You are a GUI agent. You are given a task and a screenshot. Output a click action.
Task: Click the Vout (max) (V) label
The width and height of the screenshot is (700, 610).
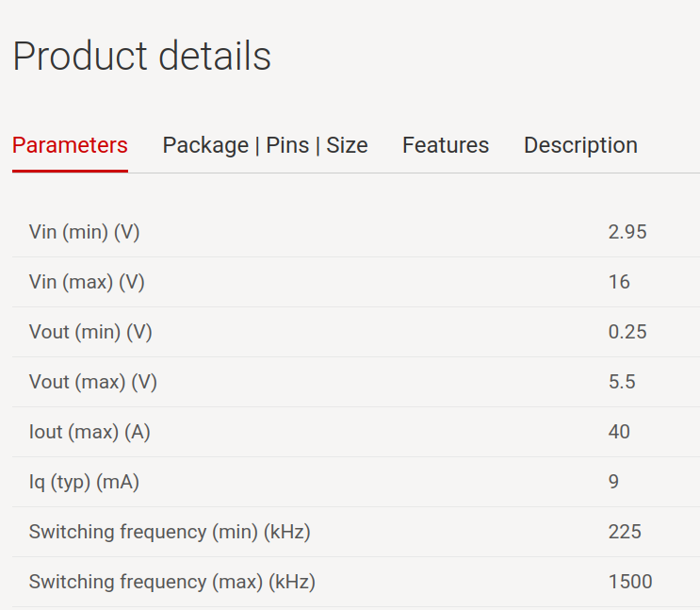(93, 382)
